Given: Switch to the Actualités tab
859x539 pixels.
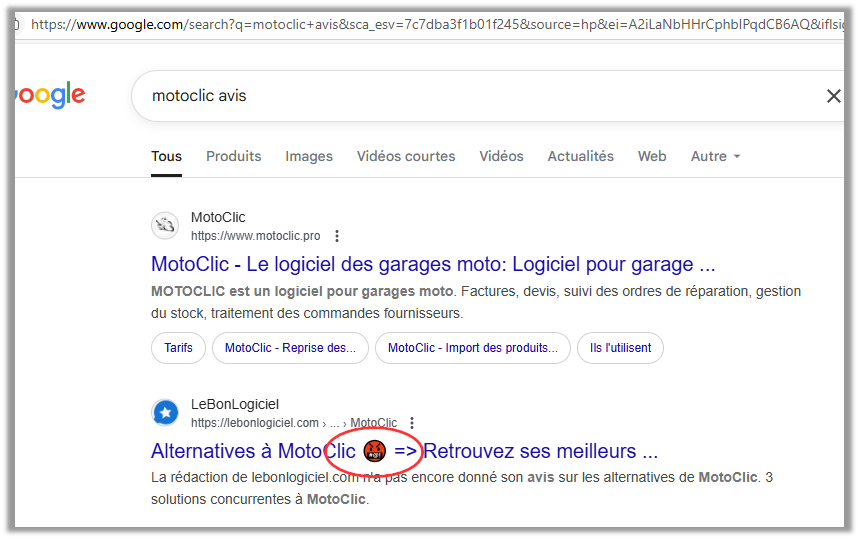Looking at the screenshot, I should pos(581,156).
